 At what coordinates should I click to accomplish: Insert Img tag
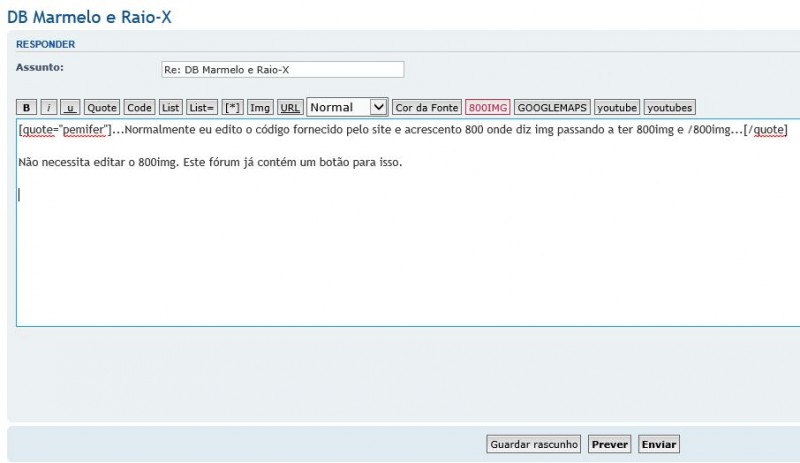(x=260, y=108)
